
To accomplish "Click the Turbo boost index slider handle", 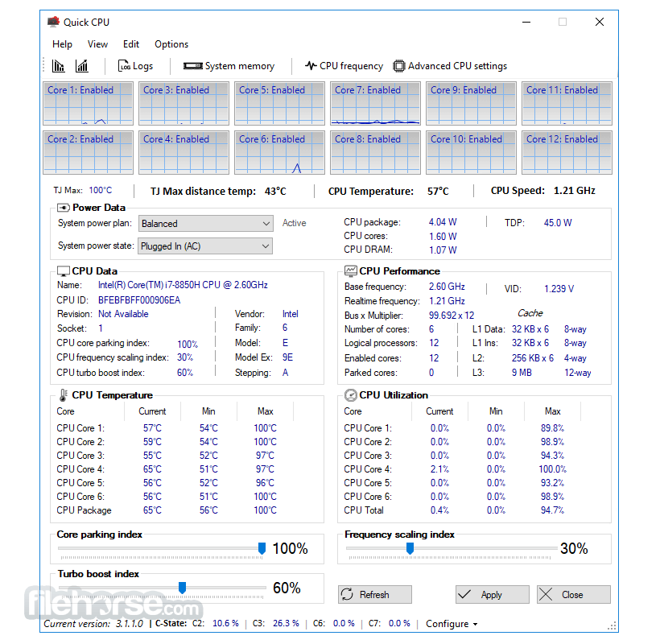I will [x=182, y=588].
